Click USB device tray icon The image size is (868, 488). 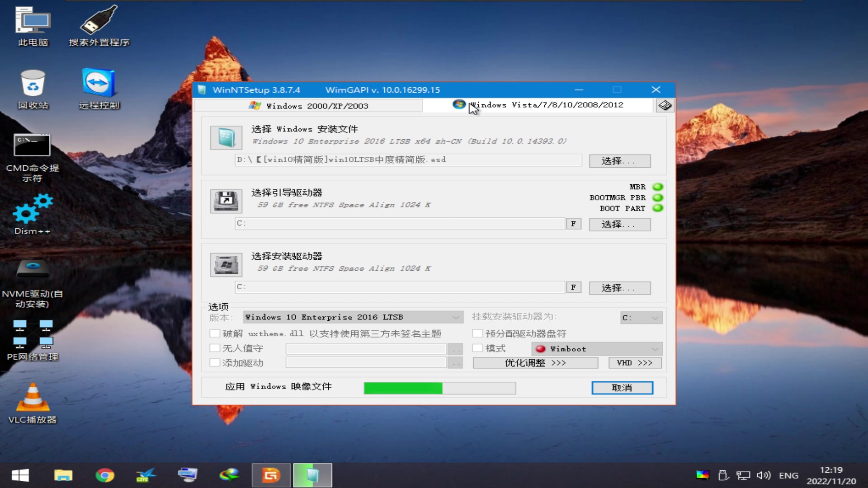(723, 475)
